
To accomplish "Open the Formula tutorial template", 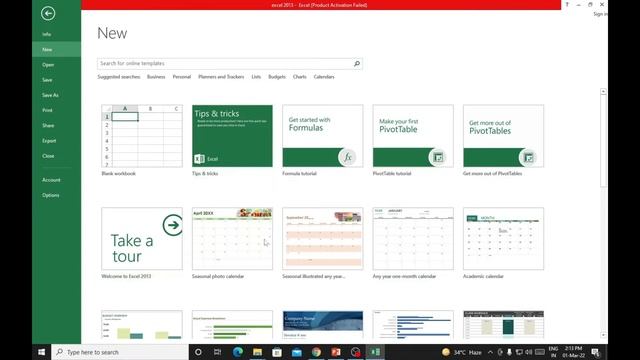I will 322,136.
